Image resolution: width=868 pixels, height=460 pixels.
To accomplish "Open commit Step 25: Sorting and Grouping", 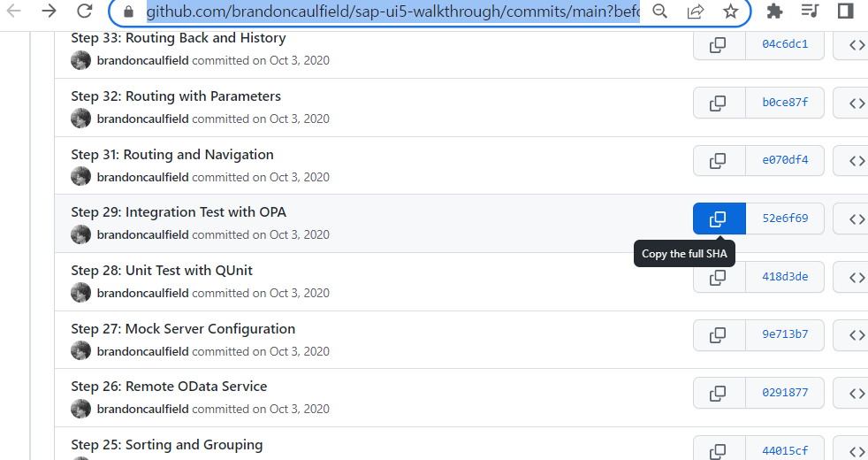I will pyautogui.click(x=167, y=444).
